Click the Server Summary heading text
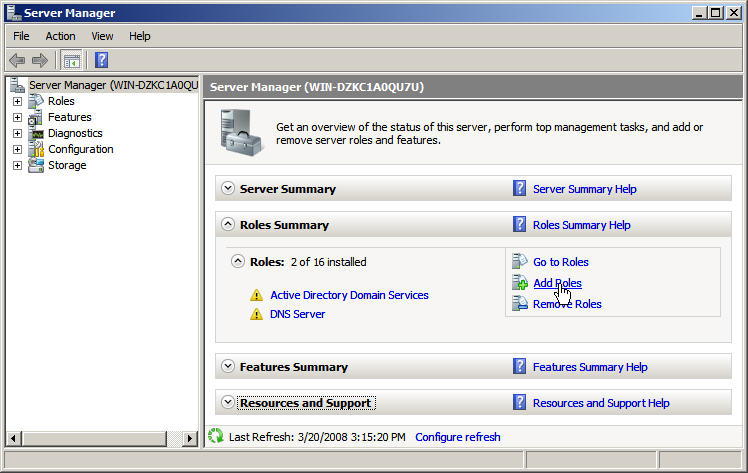748x473 pixels. pyautogui.click(x=288, y=189)
